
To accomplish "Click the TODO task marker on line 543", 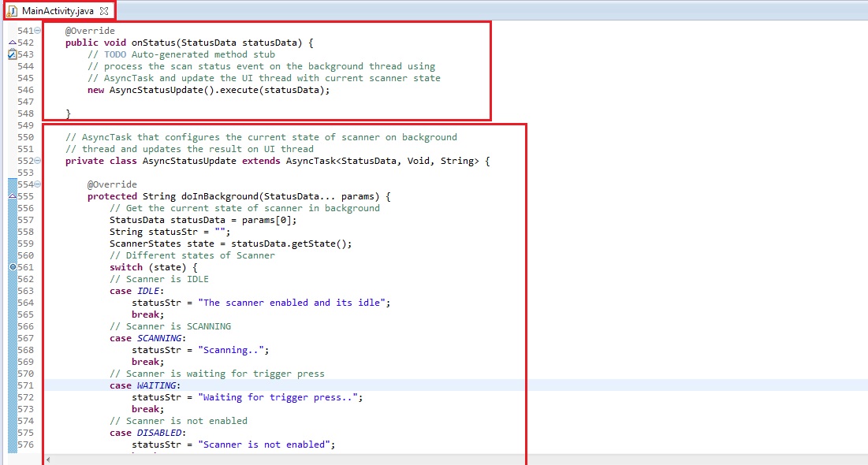I will pos(11,54).
